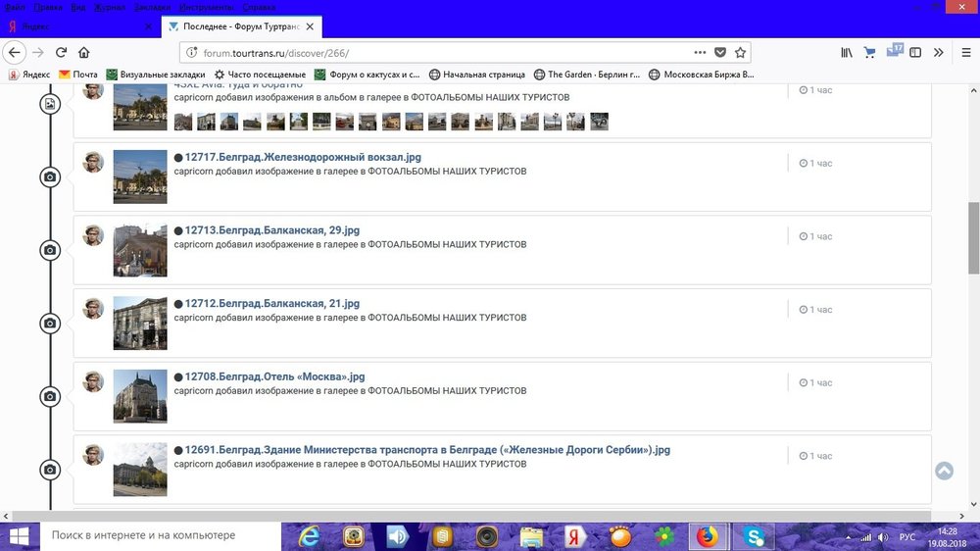Open Skype from taskbar
This screenshot has height=551, width=980.
point(755,536)
